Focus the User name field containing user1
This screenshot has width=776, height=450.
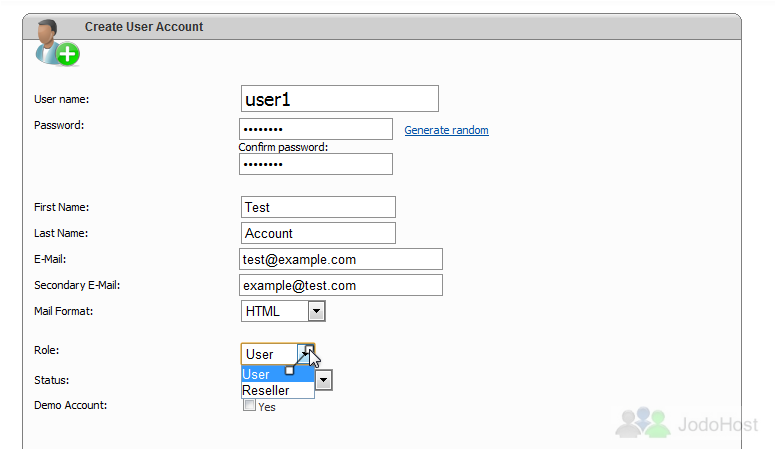340,99
